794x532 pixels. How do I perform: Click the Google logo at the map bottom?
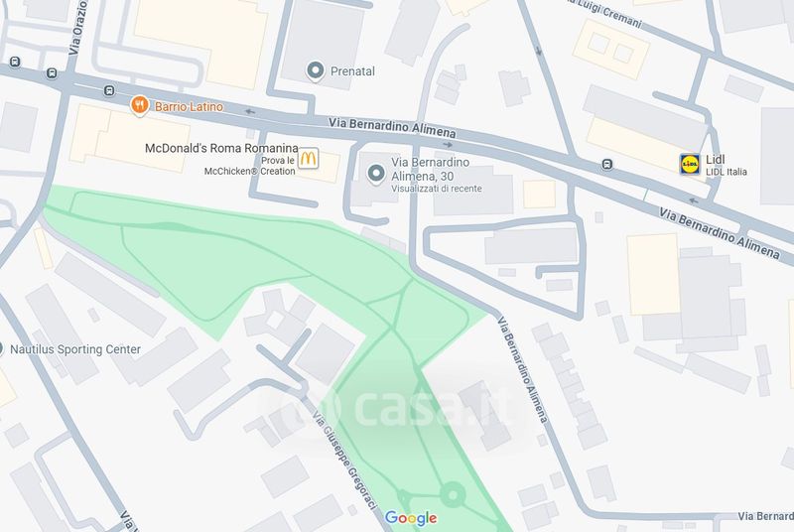click(x=411, y=518)
